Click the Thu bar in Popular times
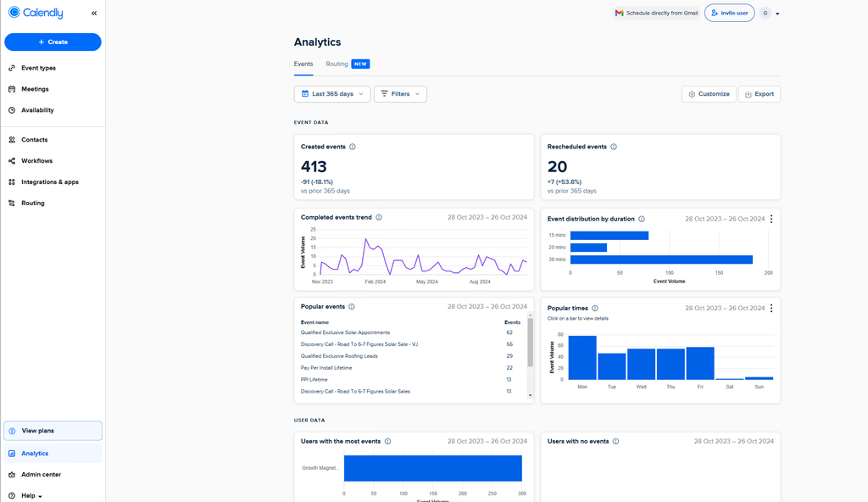This screenshot has width=868, height=502. point(670,364)
